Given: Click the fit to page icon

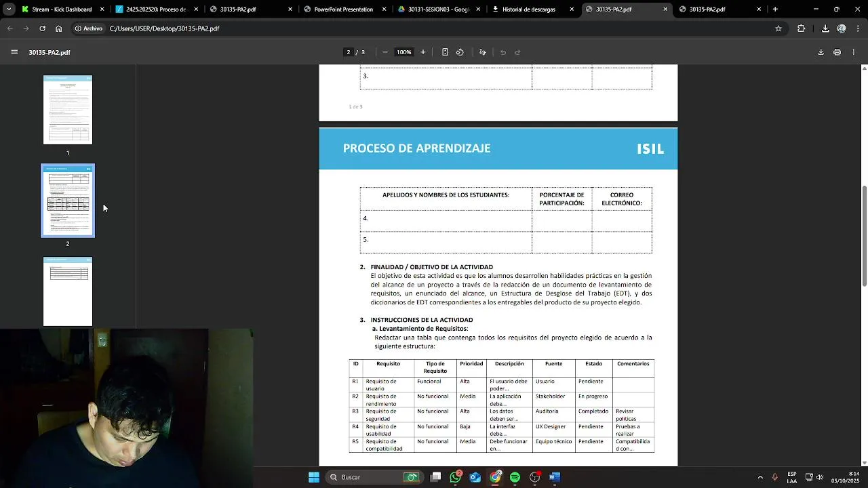Looking at the screenshot, I should 445,52.
